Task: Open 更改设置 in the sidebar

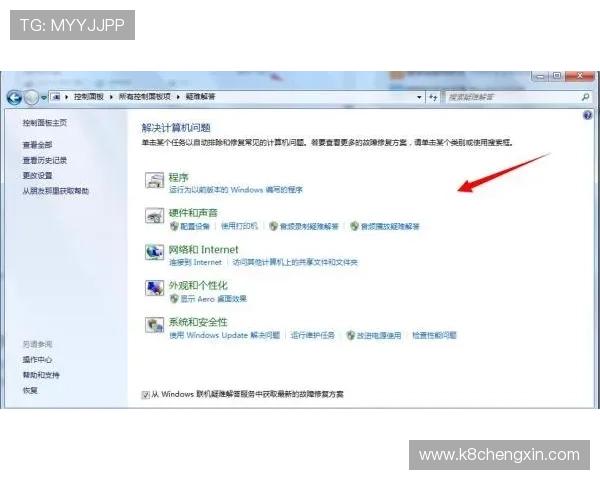Action: (38, 175)
